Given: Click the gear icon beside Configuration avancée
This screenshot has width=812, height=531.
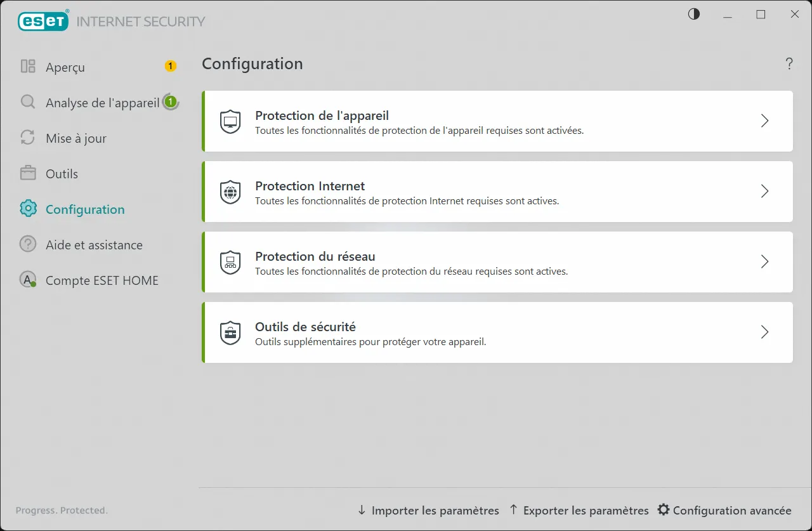Looking at the screenshot, I should pos(664,510).
